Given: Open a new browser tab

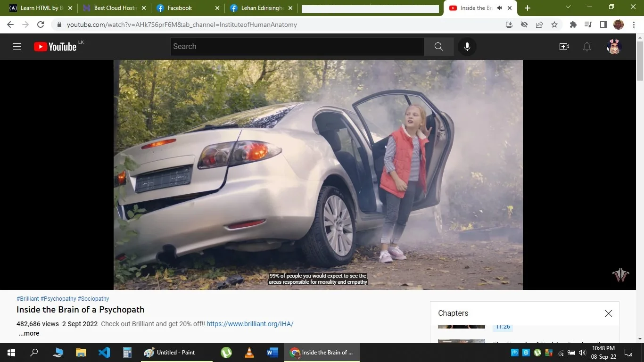Looking at the screenshot, I should tap(528, 8).
